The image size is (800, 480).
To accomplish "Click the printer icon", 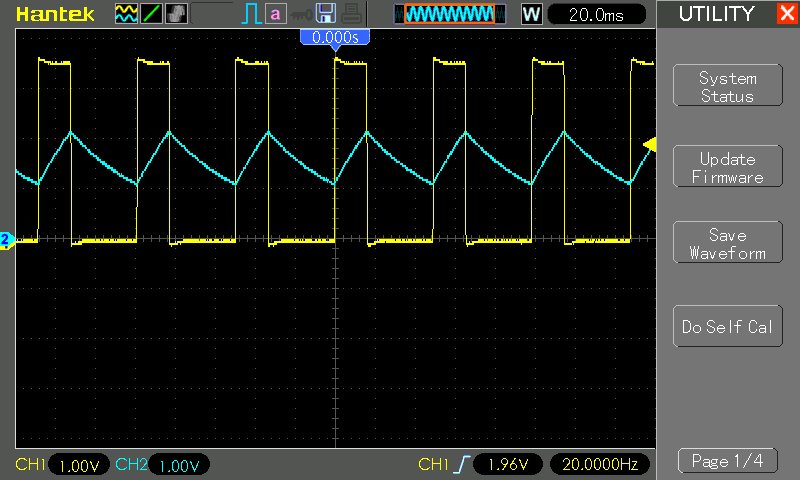I will (351, 14).
